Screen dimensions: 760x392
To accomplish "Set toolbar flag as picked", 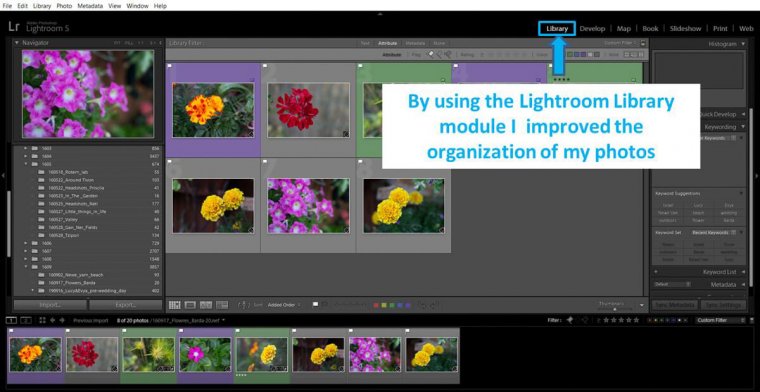I will coord(316,304).
